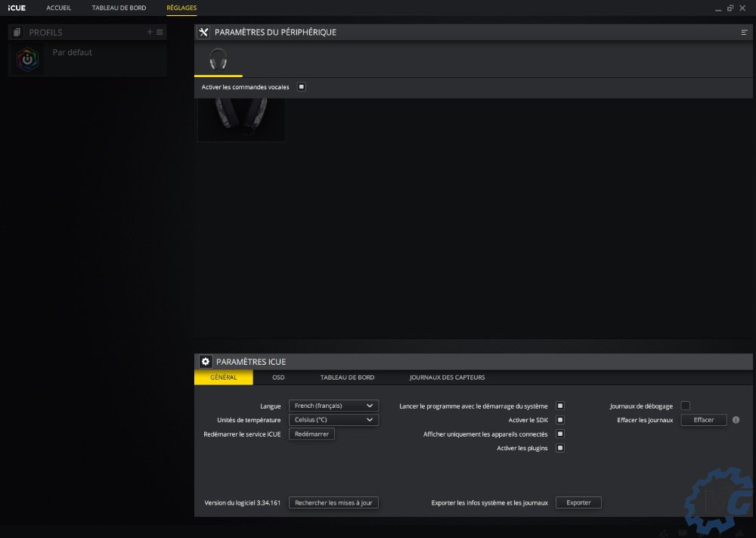Switch to the OSD tab
This screenshot has height=538, width=756.
coord(278,378)
